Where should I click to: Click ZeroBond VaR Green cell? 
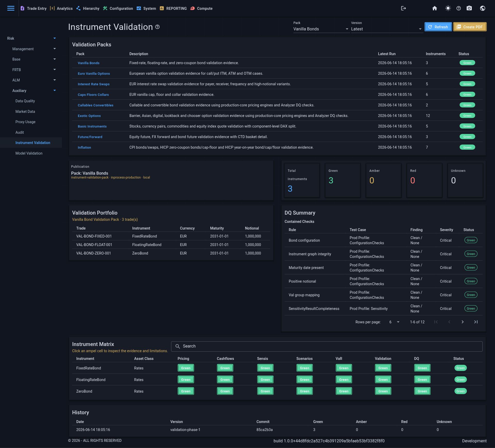point(344,391)
